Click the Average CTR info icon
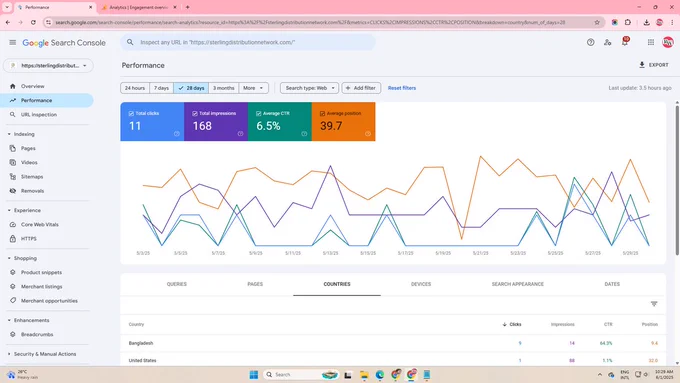680x383 pixels. tap(304, 134)
